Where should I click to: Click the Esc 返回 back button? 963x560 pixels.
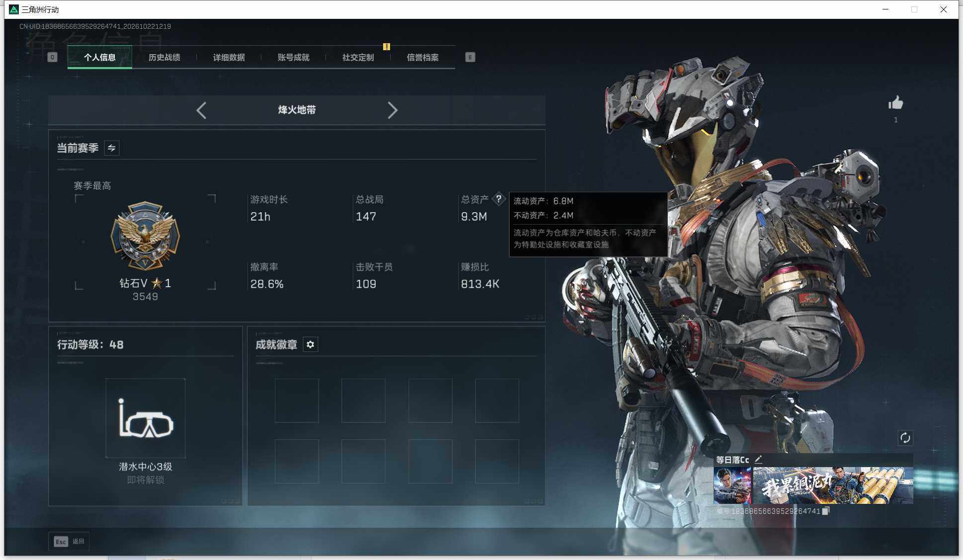69,541
